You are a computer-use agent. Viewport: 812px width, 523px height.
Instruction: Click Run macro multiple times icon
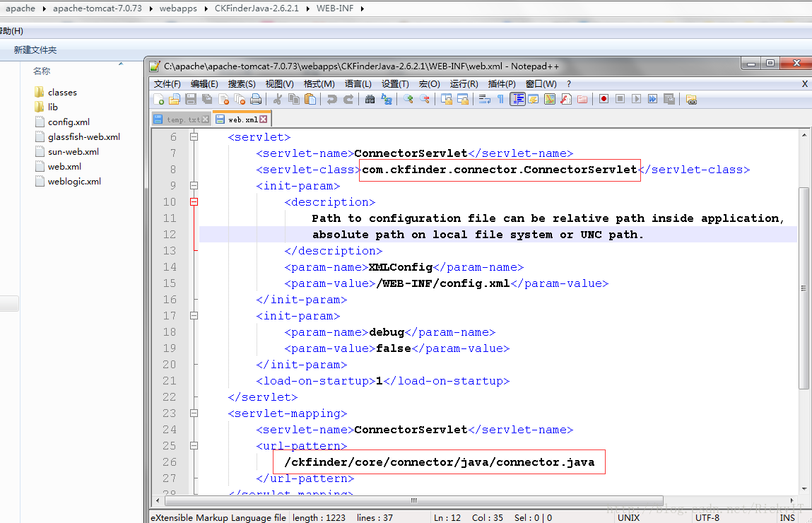pos(652,100)
